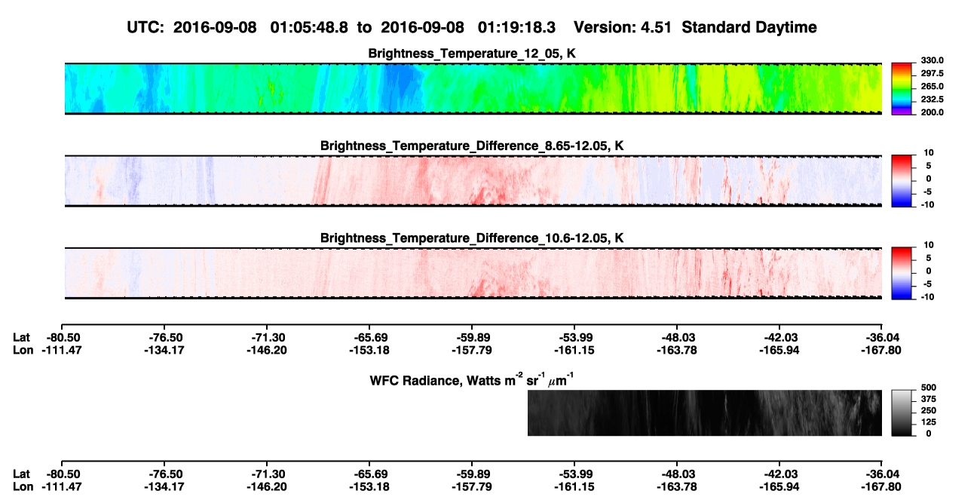Click '-167.80' longitude on the bottom axis

(880, 486)
